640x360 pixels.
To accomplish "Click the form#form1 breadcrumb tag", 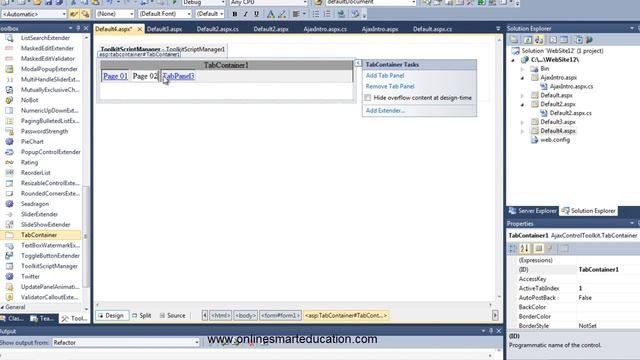I will [x=280, y=316].
